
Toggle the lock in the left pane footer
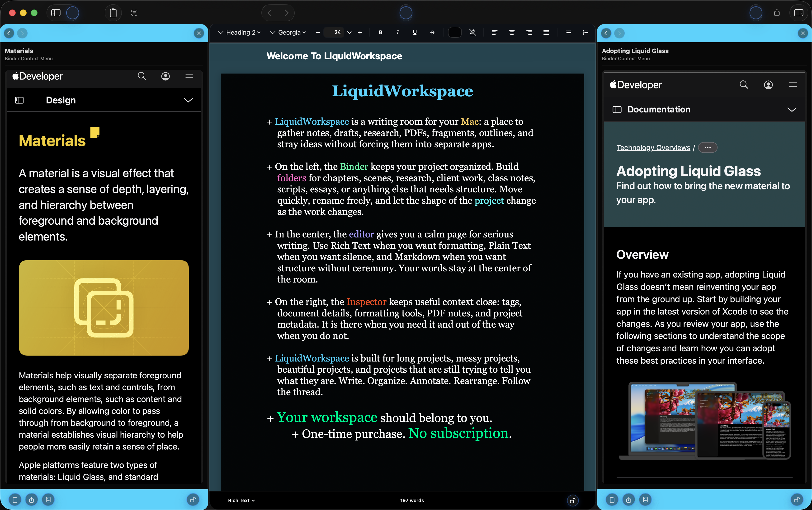193,500
